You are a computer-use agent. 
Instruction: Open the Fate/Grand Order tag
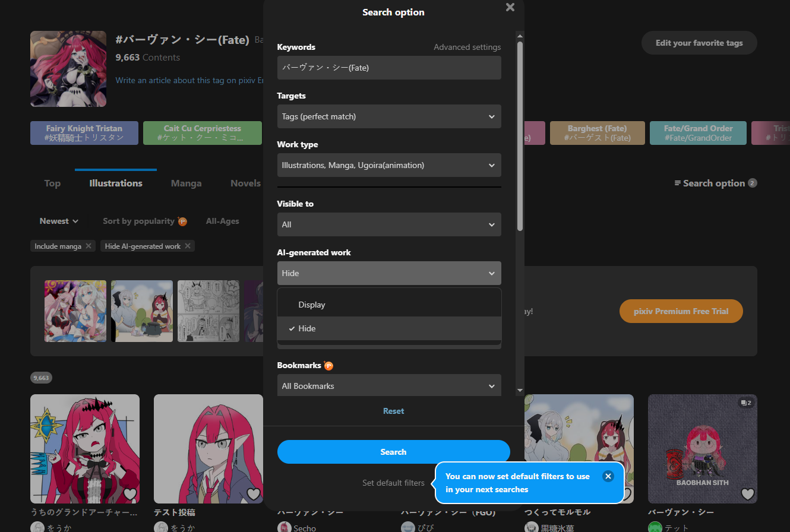coord(698,133)
